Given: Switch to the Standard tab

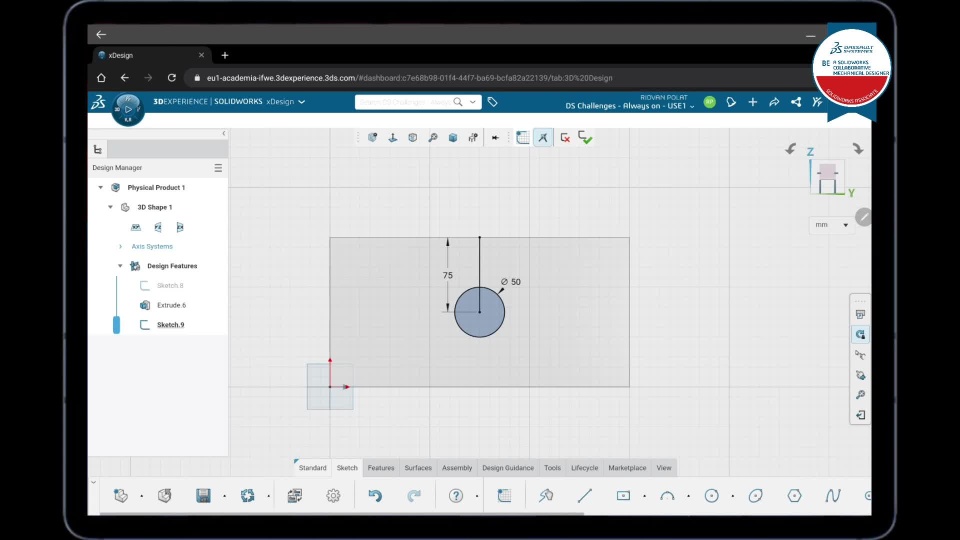Looking at the screenshot, I should [312, 468].
